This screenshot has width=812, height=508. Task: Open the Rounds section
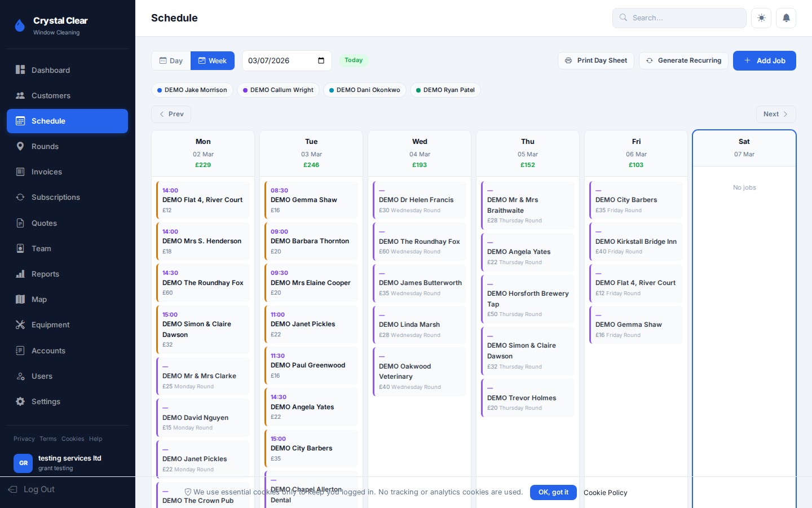point(45,146)
